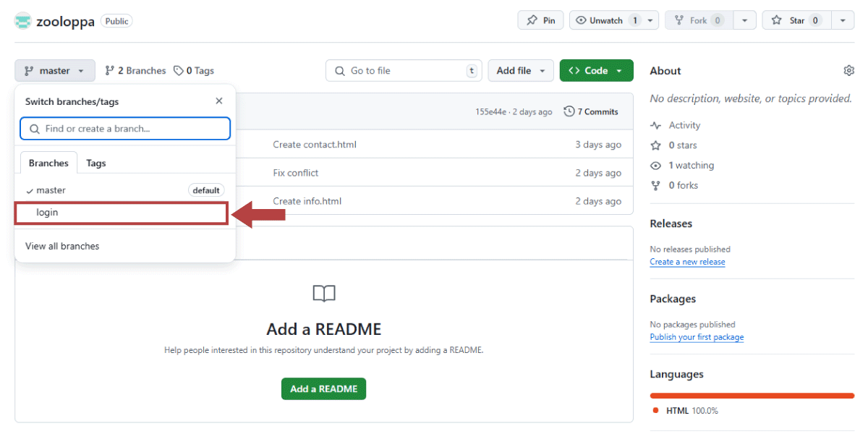Click the branches icon beside 2 Branches

(x=110, y=71)
